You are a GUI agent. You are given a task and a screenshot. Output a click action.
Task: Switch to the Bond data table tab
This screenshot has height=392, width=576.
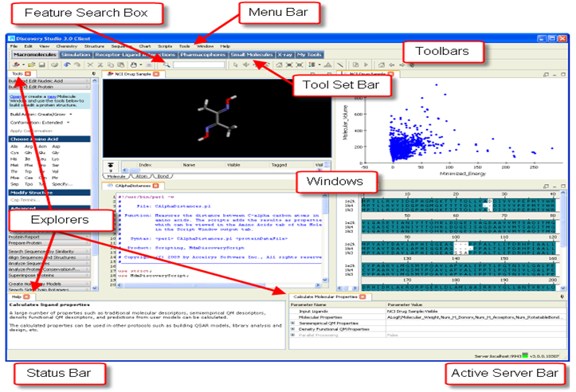click(163, 176)
